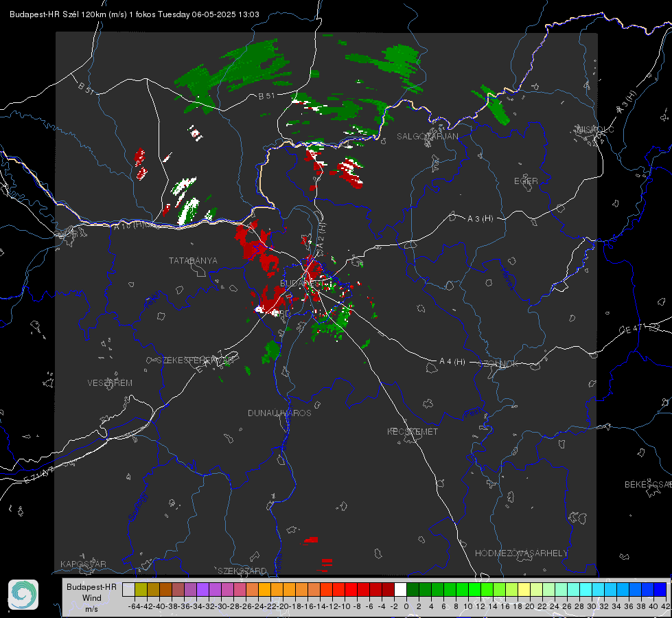Click the Pest county label
The width and height of the screenshot is (672, 618).
click(473, 413)
